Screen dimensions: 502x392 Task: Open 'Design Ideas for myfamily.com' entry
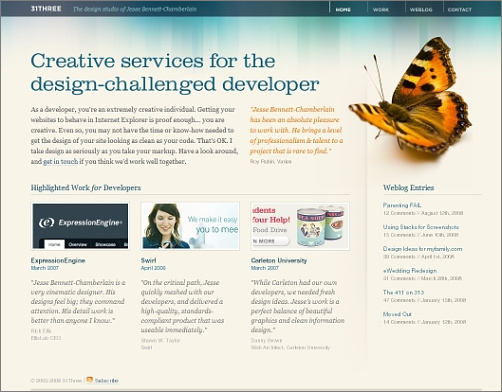(x=422, y=249)
